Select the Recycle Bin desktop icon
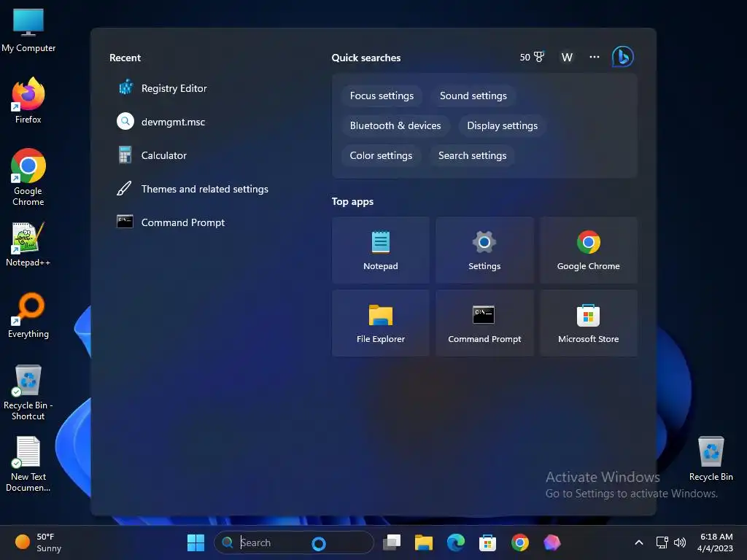This screenshot has width=747, height=560. click(711, 459)
